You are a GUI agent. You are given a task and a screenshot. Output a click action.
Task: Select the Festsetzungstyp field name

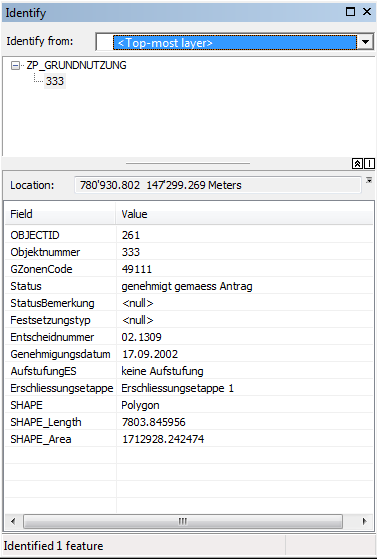point(50,320)
